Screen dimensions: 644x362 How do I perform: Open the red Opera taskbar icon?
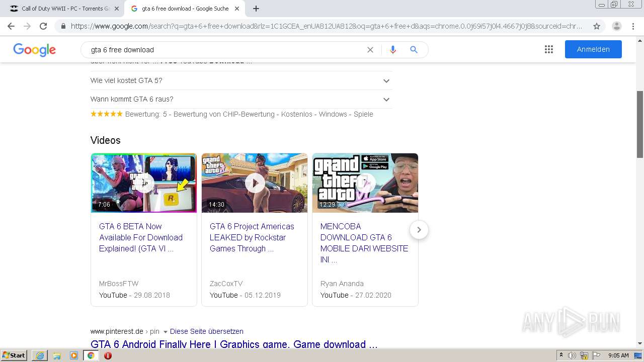pyautogui.click(x=108, y=355)
